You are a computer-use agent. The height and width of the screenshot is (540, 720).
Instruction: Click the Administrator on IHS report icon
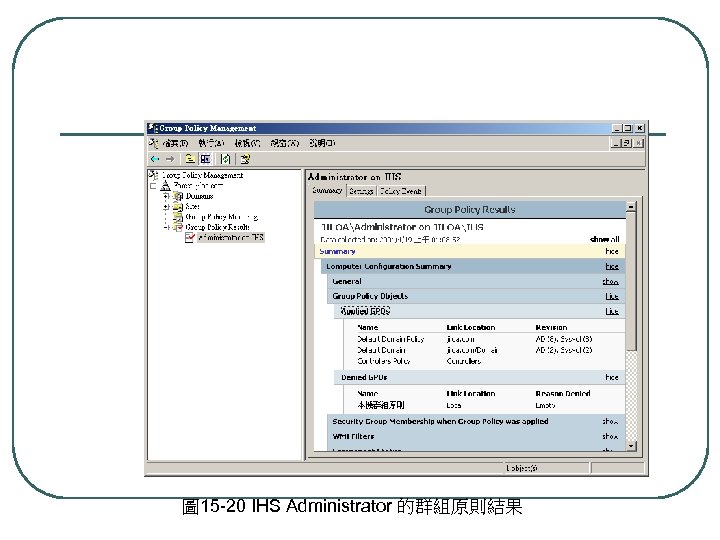tap(190, 237)
